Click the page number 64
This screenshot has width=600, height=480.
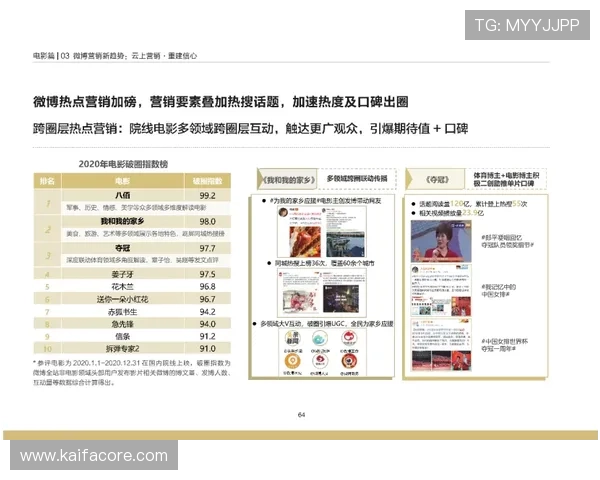302,415
